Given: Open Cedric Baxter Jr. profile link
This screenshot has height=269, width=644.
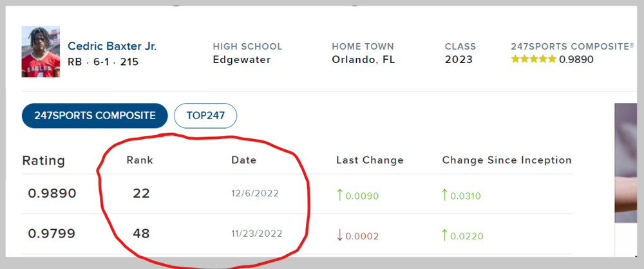Looking at the screenshot, I should [112, 46].
